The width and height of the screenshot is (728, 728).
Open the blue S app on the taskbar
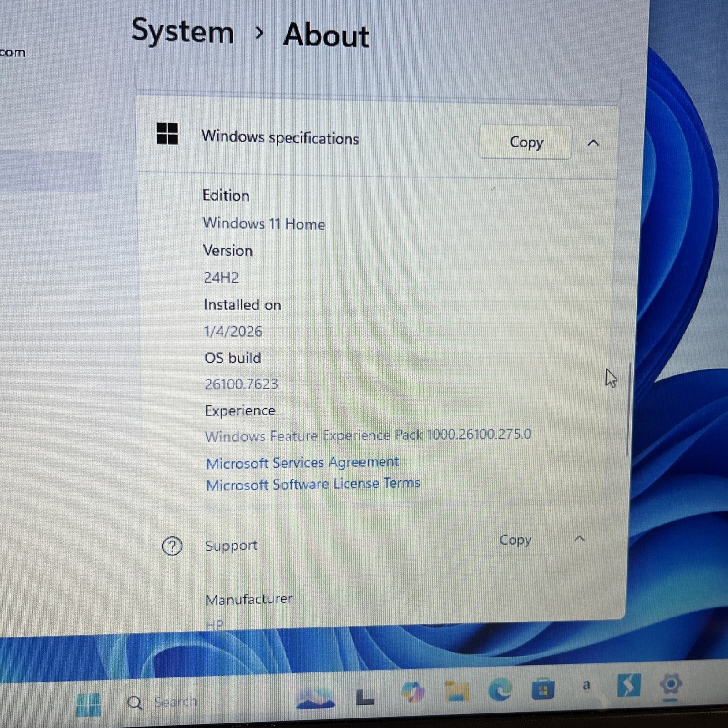[628, 685]
